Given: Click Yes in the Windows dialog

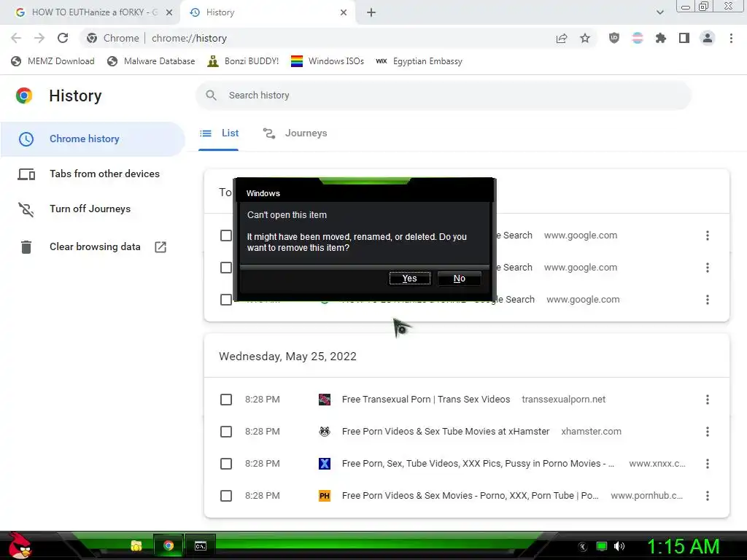Looking at the screenshot, I should [410, 279].
